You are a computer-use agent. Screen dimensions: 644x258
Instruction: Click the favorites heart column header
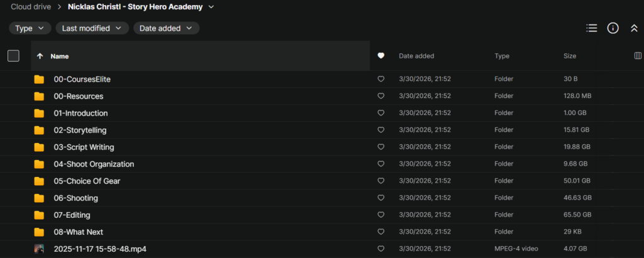pos(380,56)
